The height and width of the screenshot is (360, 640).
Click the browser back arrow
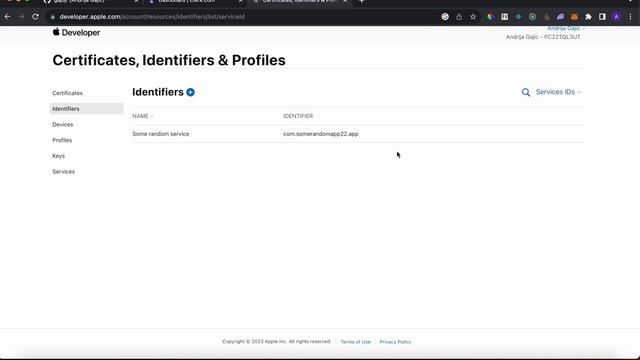click(x=7, y=17)
